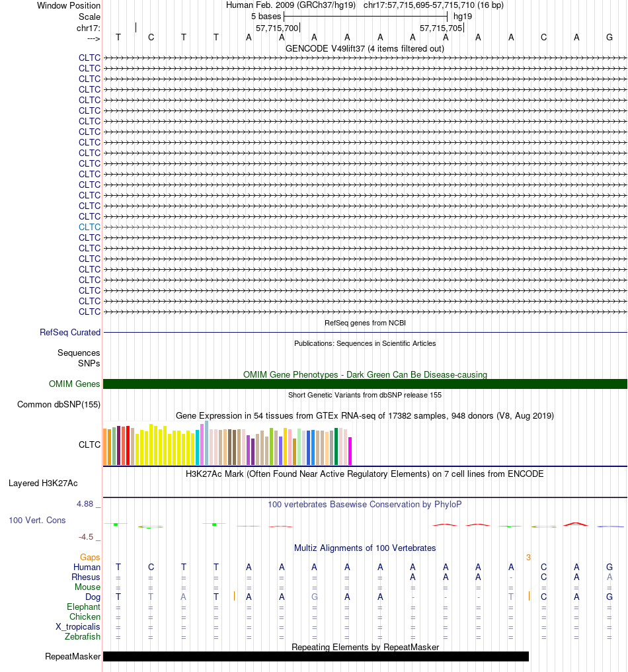
Task: Select the Chicken alignment row label
Action: pos(85,616)
